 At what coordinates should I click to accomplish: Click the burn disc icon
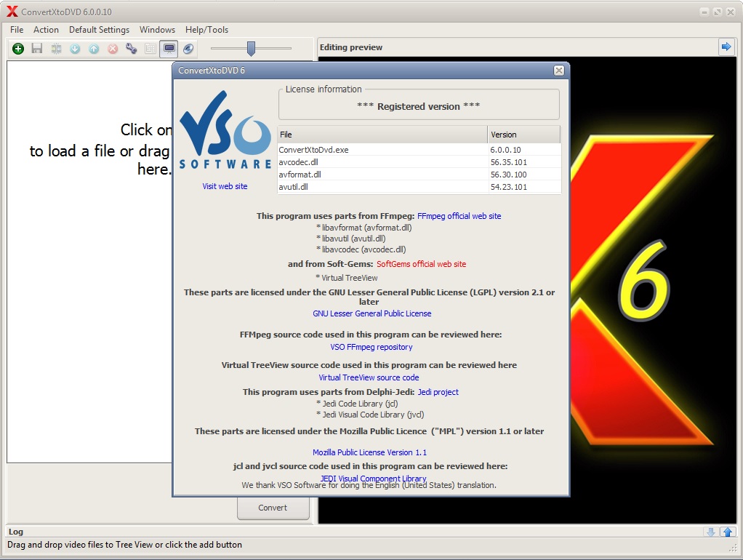(x=188, y=49)
